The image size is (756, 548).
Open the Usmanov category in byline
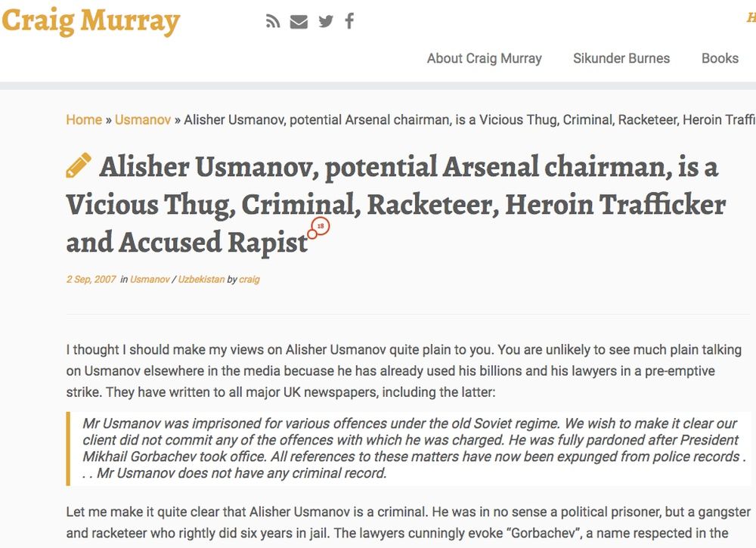150,280
